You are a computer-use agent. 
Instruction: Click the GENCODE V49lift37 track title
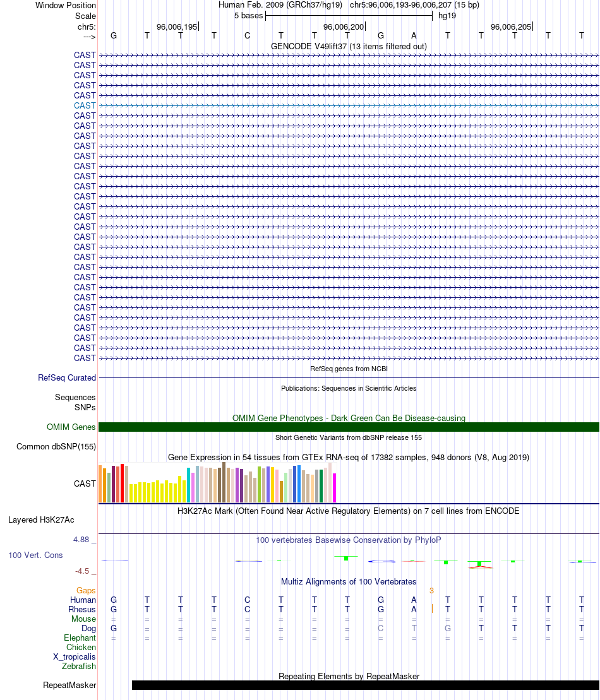(x=349, y=47)
